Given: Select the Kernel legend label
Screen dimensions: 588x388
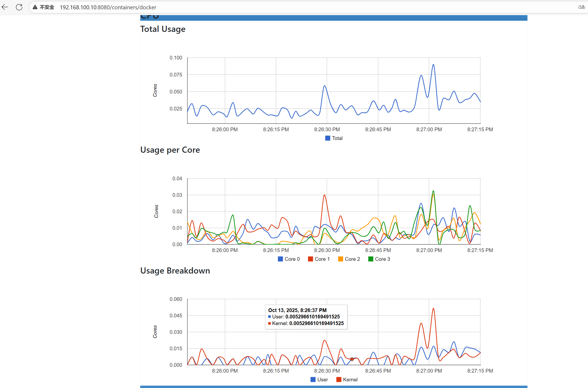Looking at the screenshot, I should coord(350,380).
